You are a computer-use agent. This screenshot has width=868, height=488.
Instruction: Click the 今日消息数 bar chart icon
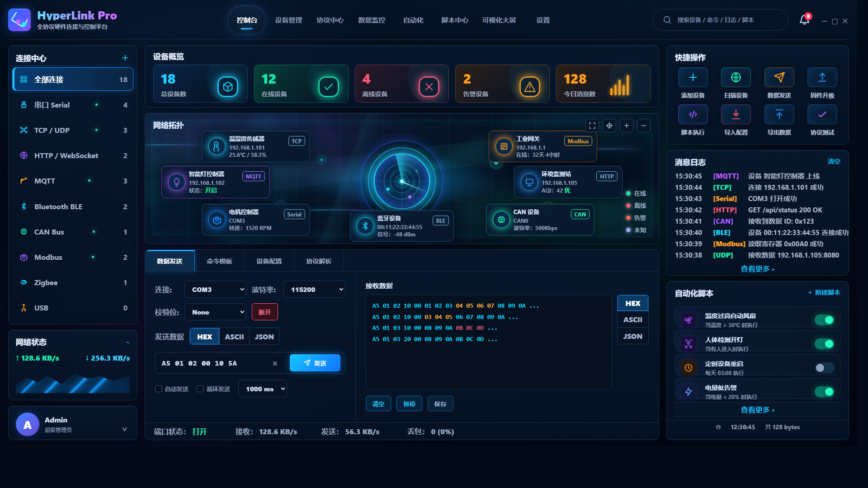point(619,85)
